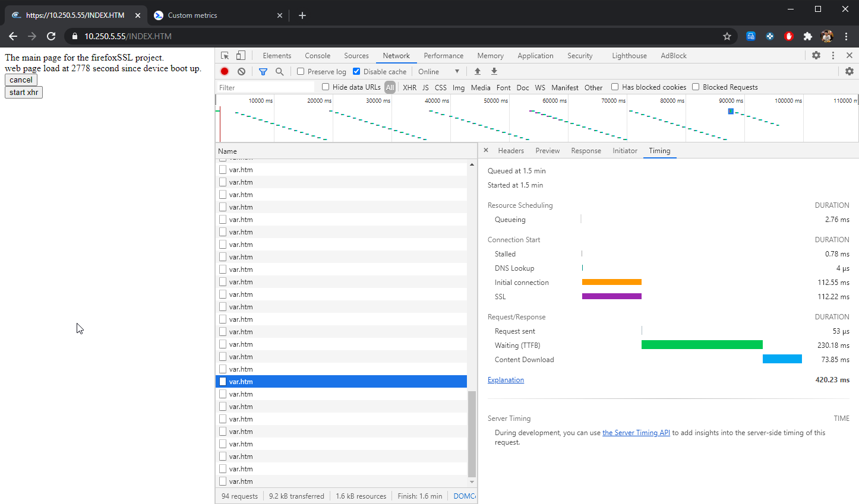Click the Export HAR download arrow

[494, 71]
